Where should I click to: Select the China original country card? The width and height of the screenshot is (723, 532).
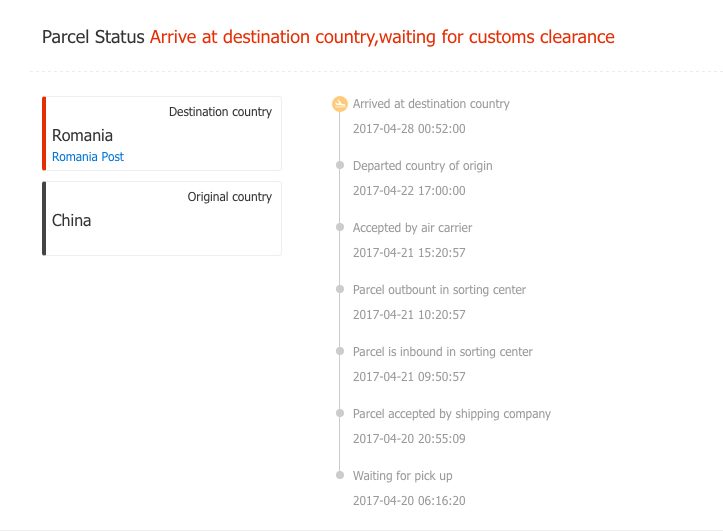pyautogui.click(x=162, y=219)
